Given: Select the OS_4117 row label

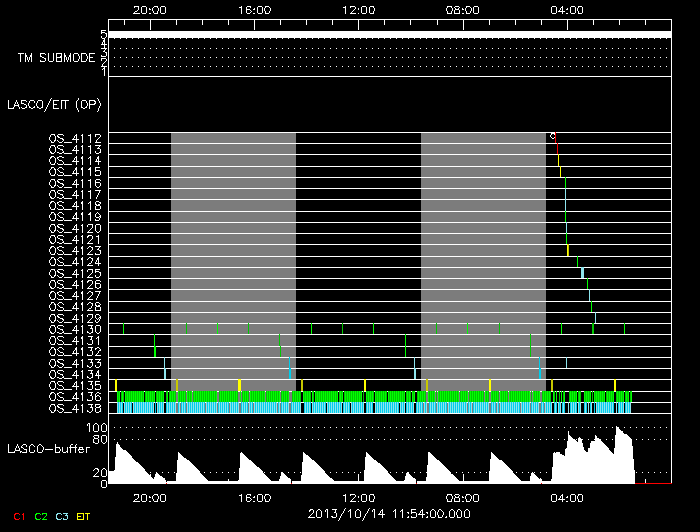Looking at the screenshot, I should pyautogui.click(x=75, y=195).
